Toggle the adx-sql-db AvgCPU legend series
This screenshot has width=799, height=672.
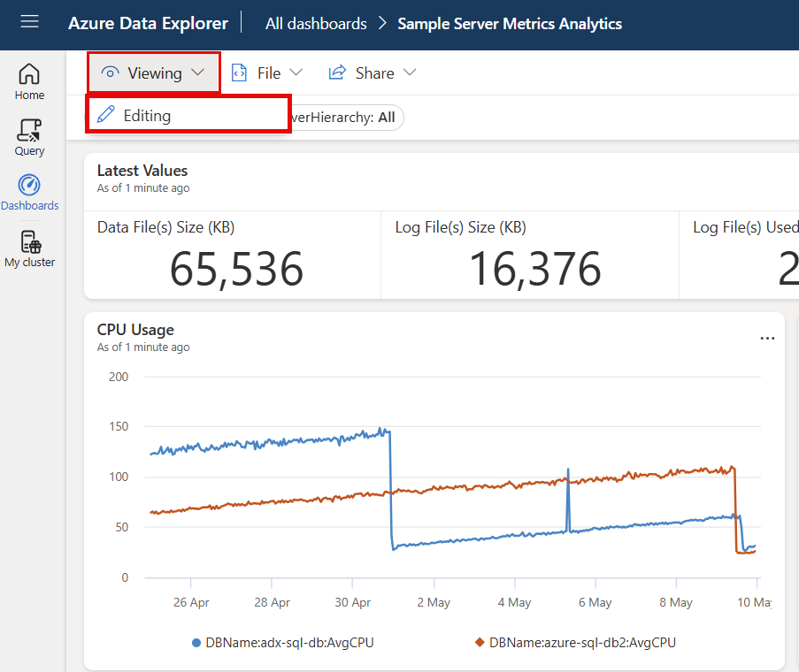point(283,643)
